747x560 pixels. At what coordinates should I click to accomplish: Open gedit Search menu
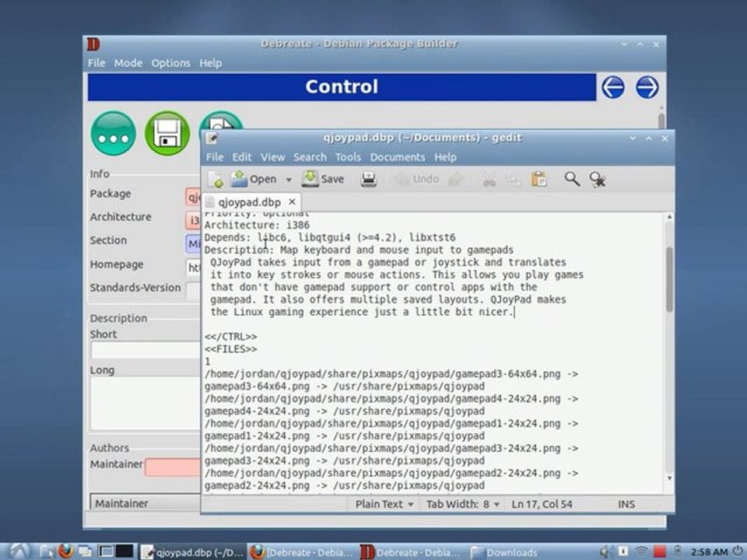(310, 157)
